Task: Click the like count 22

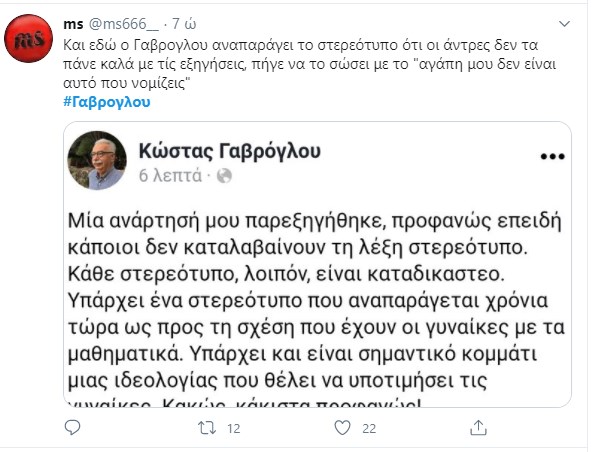Action: (x=369, y=428)
